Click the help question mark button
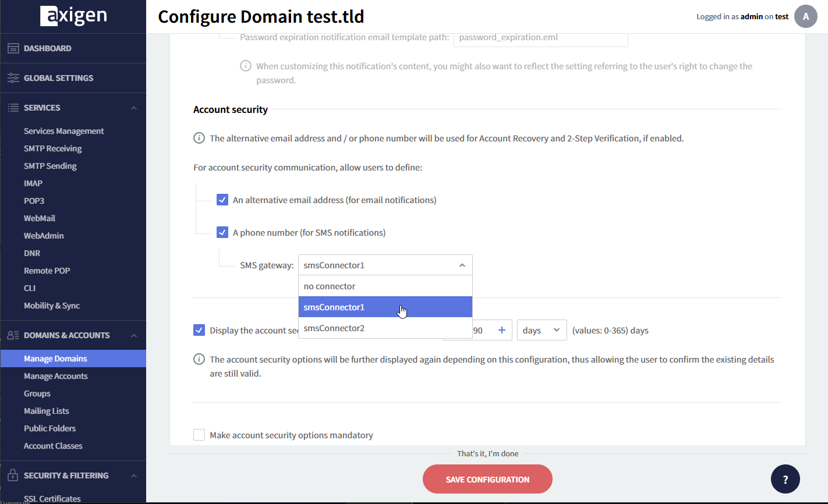This screenshot has height=504, width=828. pyautogui.click(x=785, y=480)
